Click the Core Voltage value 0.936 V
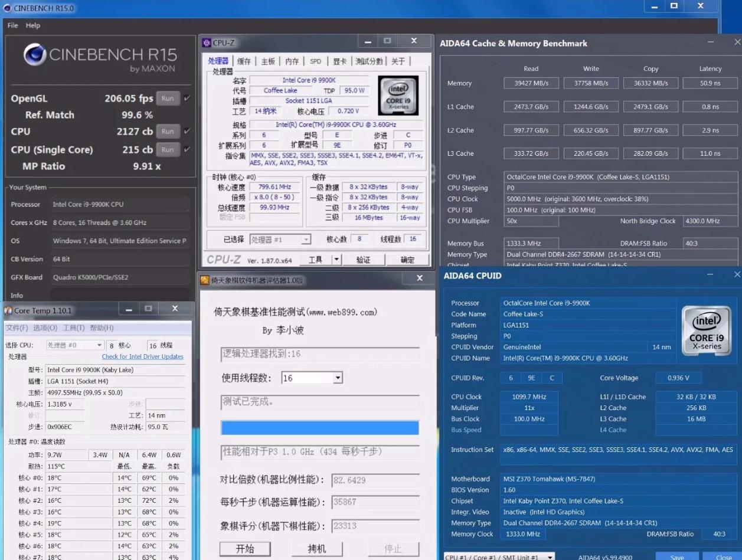Viewport: 742px width, 560px height. tap(678, 378)
